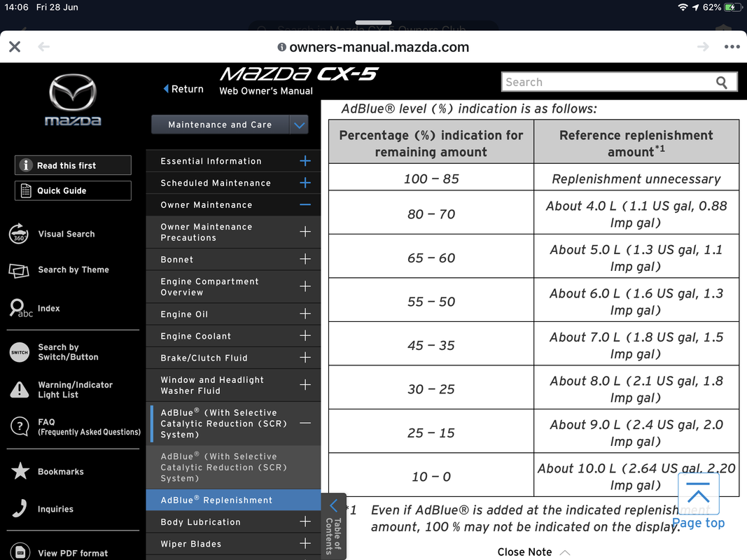Select 'About 5.0 L' replenishment cell
This screenshot has height=560, width=747.
[636, 258]
